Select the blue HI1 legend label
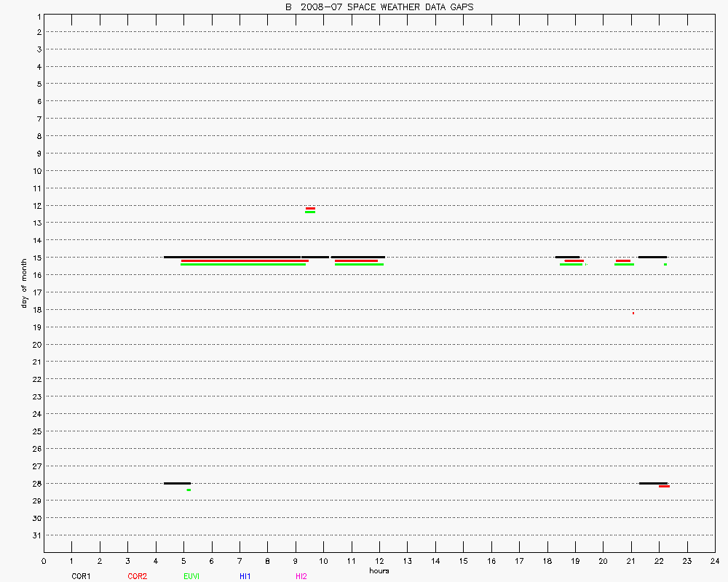The width and height of the screenshot is (728, 582). [245, 576]
